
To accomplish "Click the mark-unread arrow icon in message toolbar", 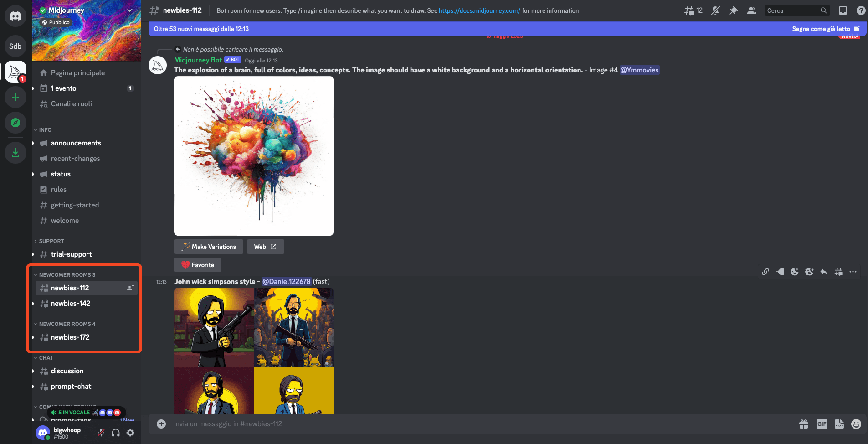I will 780,272.
